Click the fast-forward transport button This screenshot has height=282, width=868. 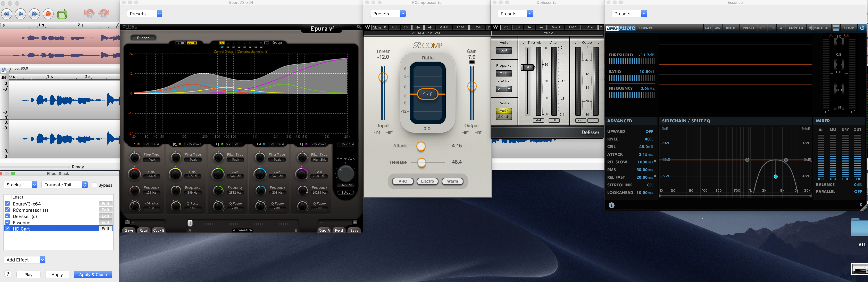coord(34,14)
